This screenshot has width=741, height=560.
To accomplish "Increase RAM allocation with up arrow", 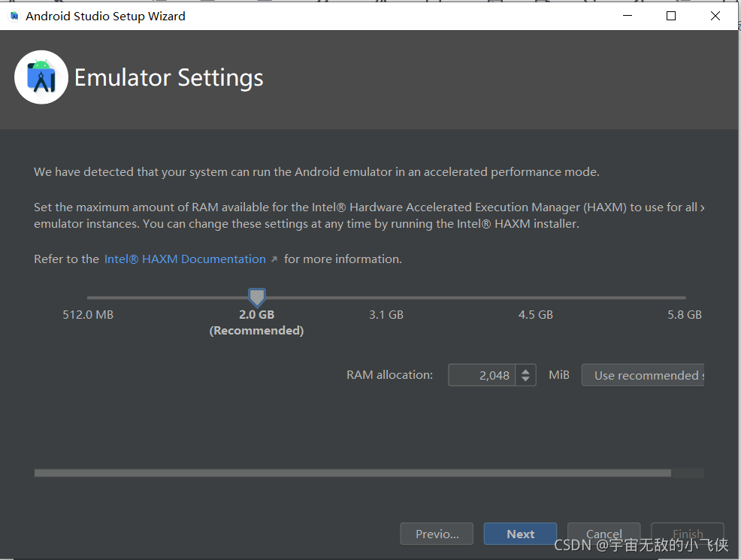I will pos(525,371).
